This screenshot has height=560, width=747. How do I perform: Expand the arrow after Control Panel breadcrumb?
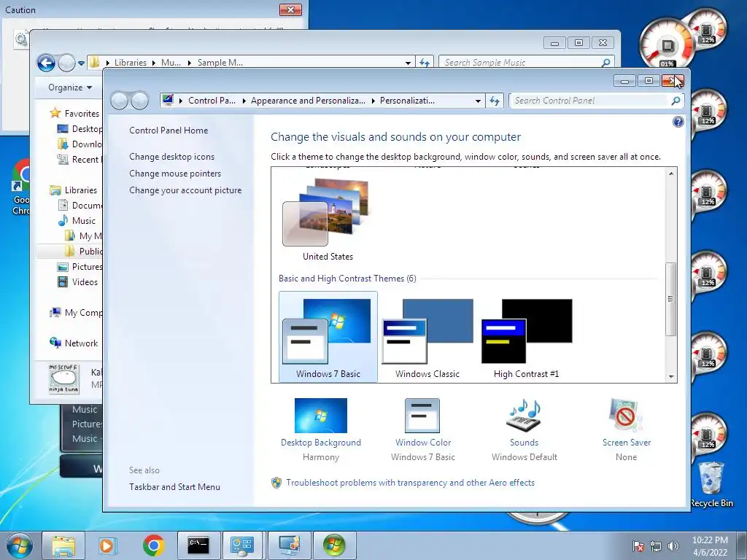point(244,101)
